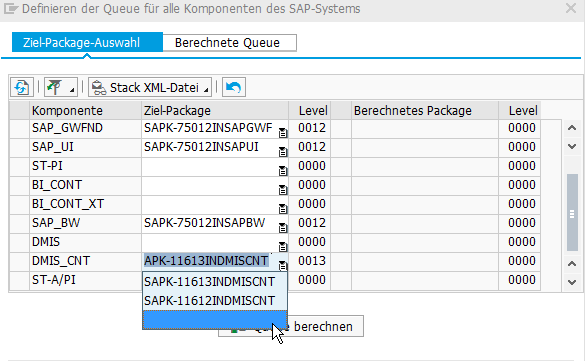This screenshot has width=585, height=361.
Task: Choose SAPK-11612INDMISCNT from the dropdown list
Action: click(x=215, y=301)
